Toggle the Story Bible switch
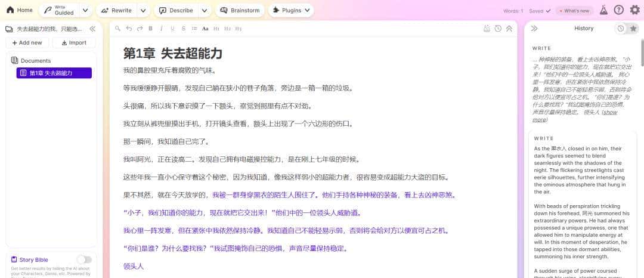Screen dimensions: 644x278 pos(84,260)
